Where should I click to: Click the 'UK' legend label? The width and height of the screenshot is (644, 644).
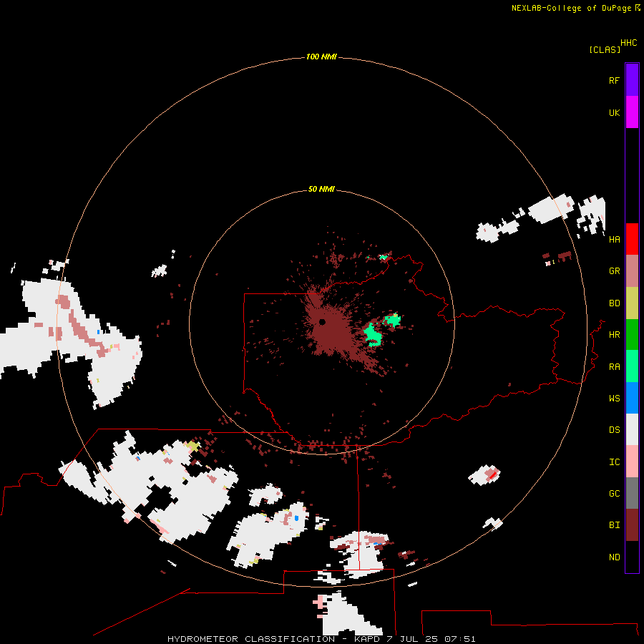[x=614, y=112]
